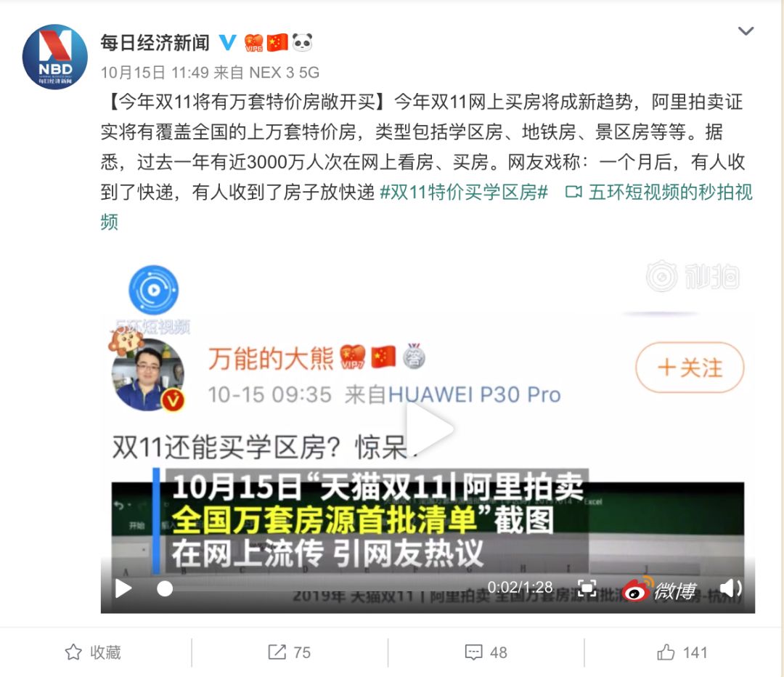Enter fullscreen video mode
Viewport: 784px width, 677px height.
pos(587,588)
